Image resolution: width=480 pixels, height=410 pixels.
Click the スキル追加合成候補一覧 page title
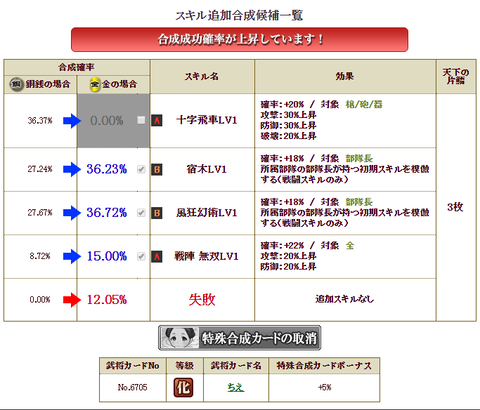239,15
